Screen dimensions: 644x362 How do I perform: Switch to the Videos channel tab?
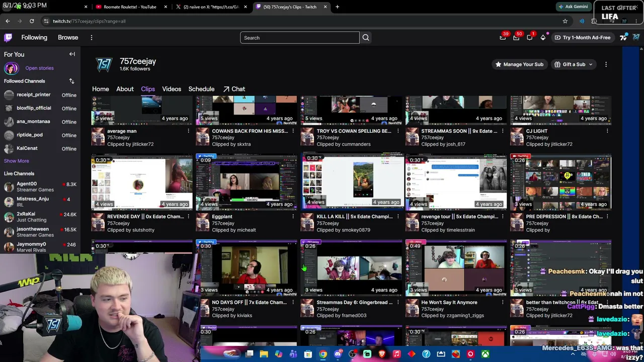pyautogui.click(x=172, y=89)
